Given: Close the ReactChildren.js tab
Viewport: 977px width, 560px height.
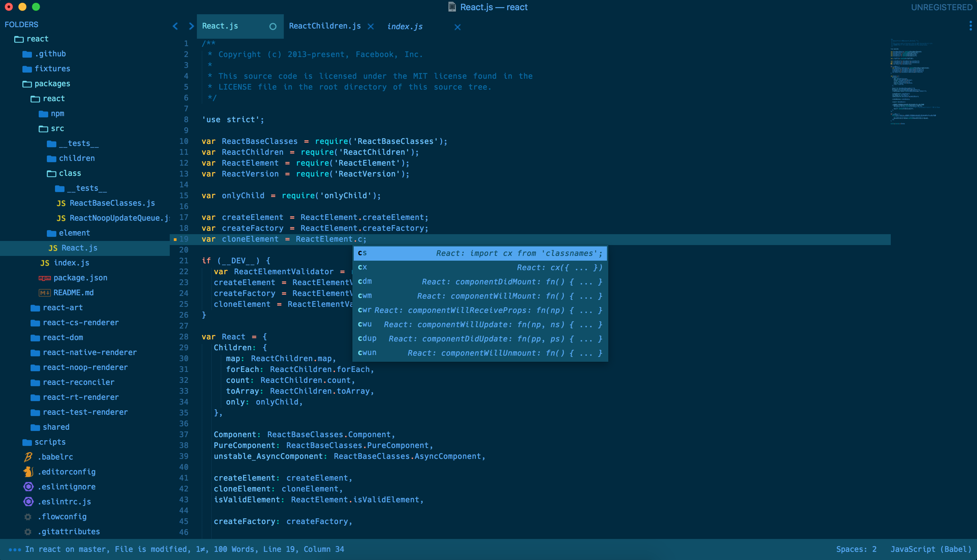Looking at the screenshot, I should coord(370,26).
